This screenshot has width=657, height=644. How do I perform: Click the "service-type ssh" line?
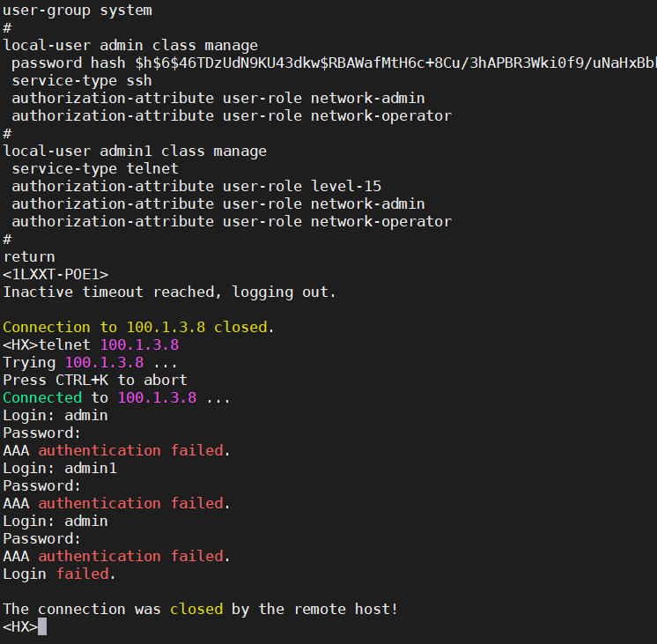coord(82,80)
